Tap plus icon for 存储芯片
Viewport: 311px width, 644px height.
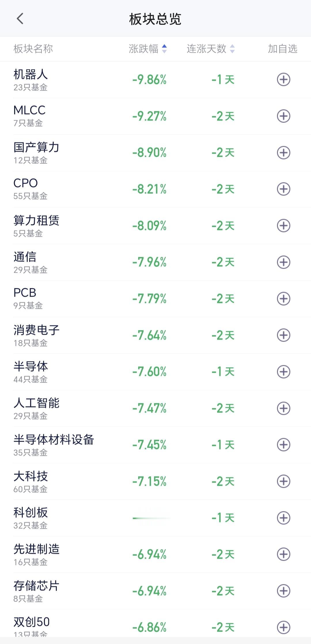point(283,591)
